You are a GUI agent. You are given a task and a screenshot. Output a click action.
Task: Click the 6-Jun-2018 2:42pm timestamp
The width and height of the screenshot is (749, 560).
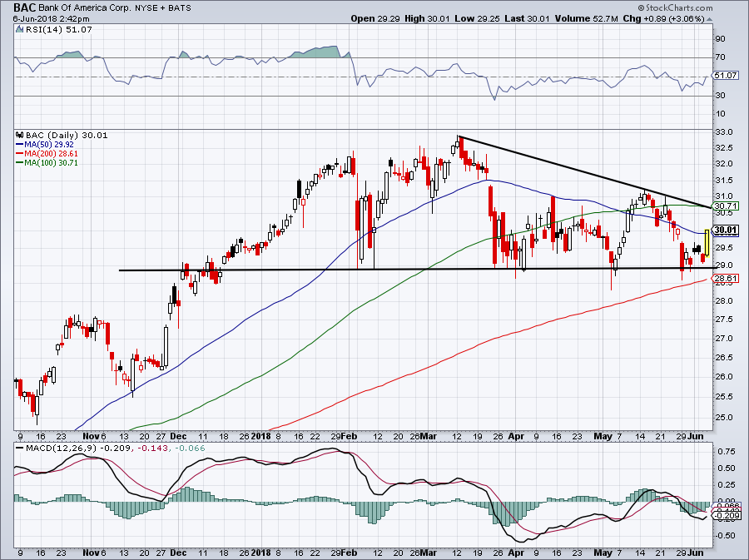51,19
